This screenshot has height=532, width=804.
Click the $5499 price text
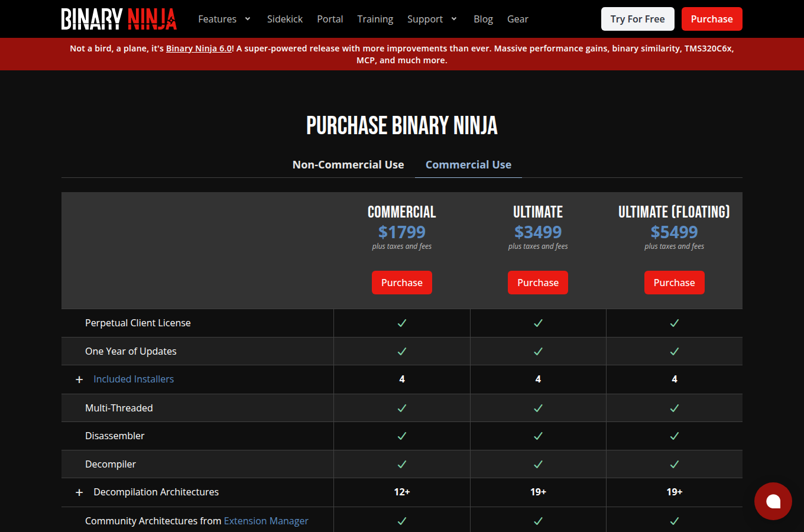point(675,232)
